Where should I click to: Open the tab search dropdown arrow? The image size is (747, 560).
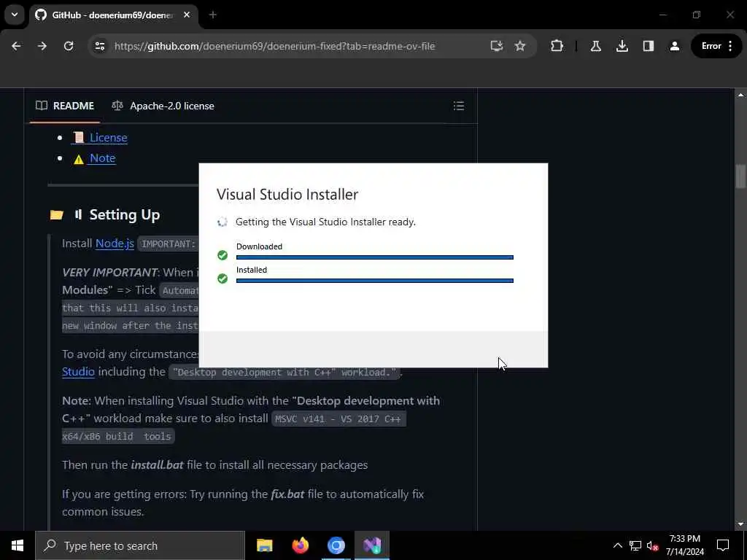point(15,15)
